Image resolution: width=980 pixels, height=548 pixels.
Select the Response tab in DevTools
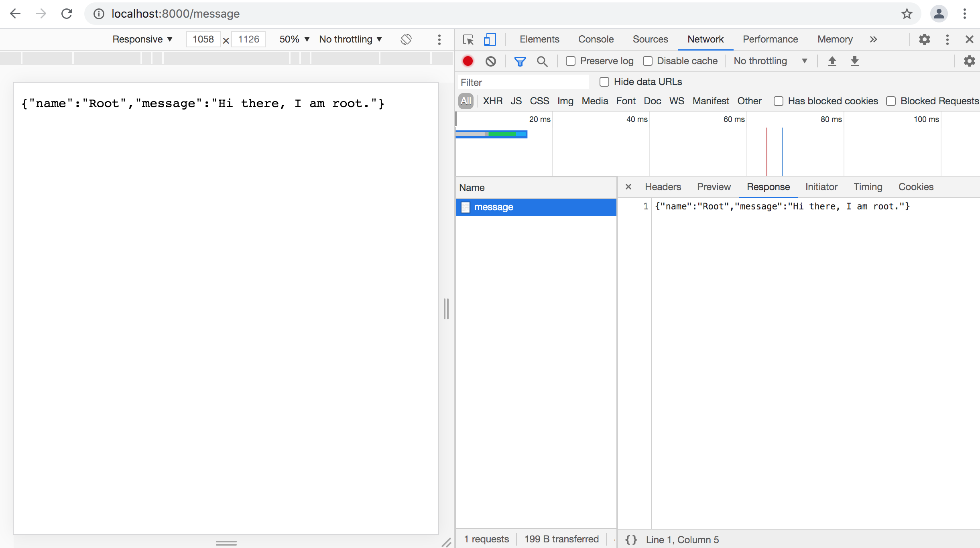(769, 187)
